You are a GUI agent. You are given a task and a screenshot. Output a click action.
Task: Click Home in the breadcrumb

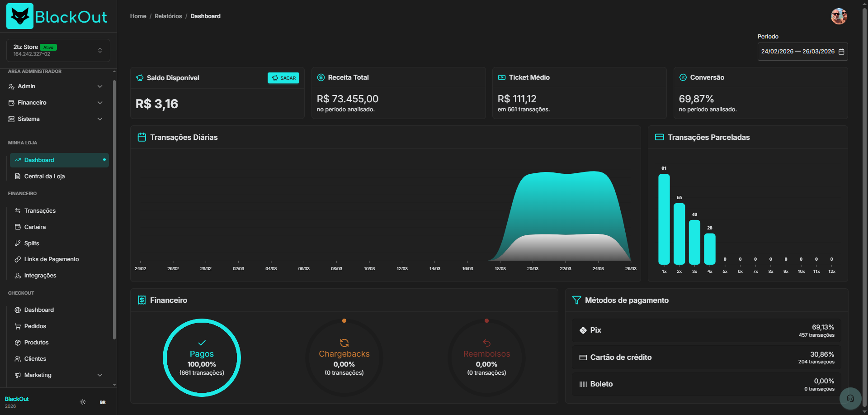coord(138,16)
